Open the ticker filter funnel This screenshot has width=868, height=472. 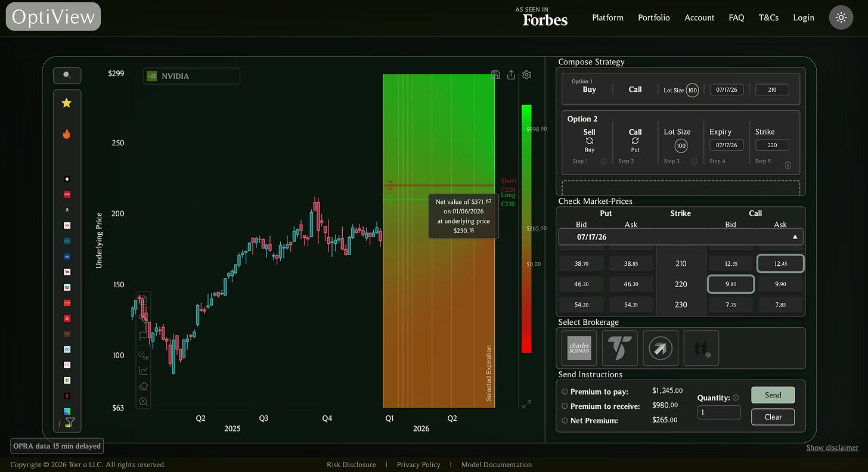(70, 423)
